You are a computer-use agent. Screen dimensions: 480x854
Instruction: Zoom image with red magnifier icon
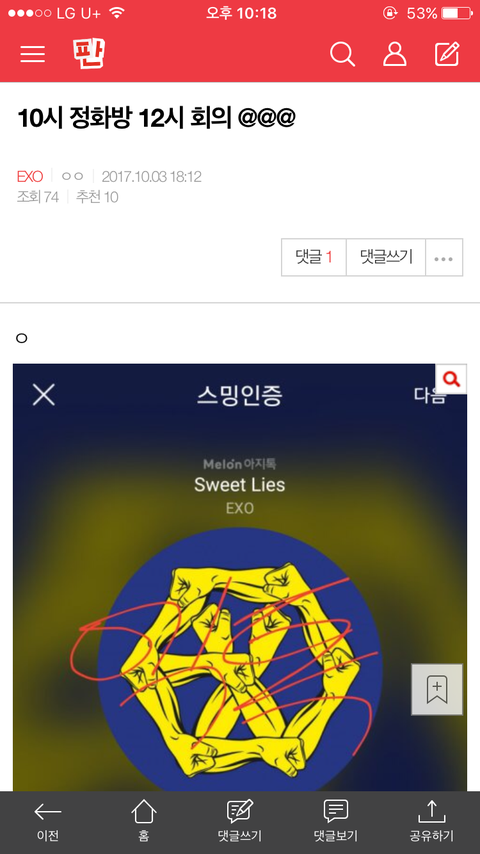[x=451, y=379]
